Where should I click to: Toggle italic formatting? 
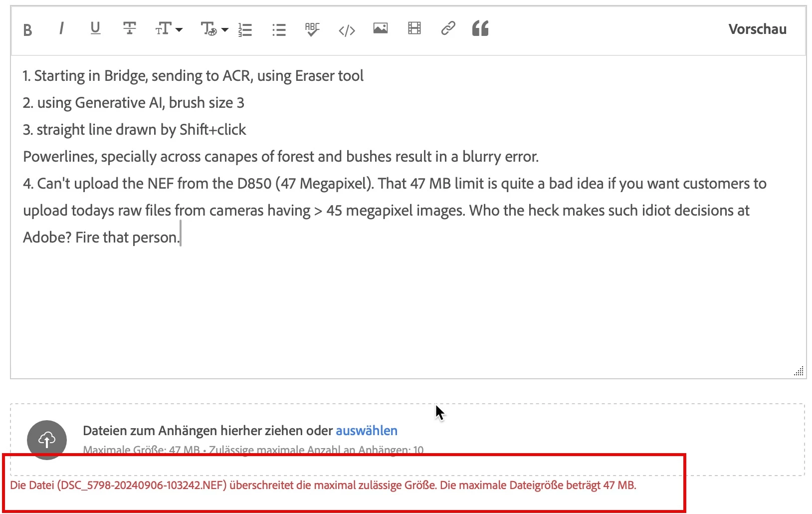61,29
